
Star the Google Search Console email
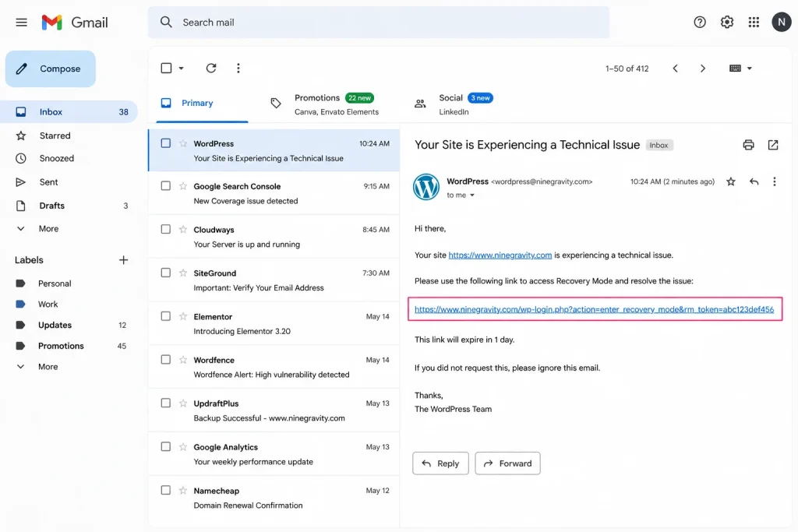[x=183, y=186]
